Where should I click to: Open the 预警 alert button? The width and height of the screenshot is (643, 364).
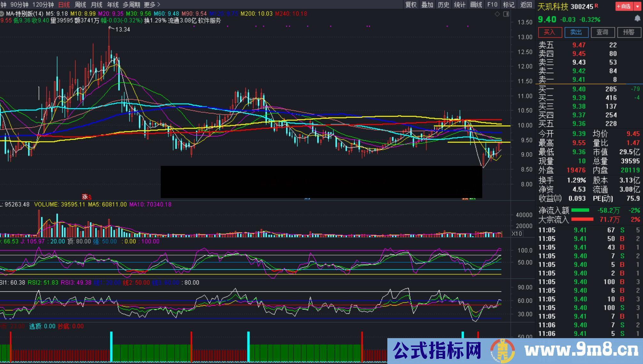pyautogui.click(x=629, y=32)
